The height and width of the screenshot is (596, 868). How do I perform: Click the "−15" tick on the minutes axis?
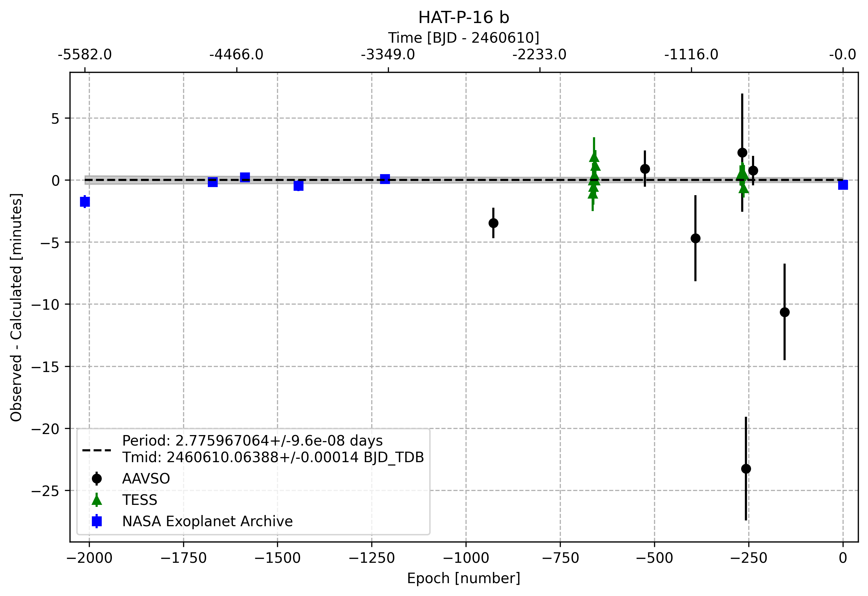(45, 367)
